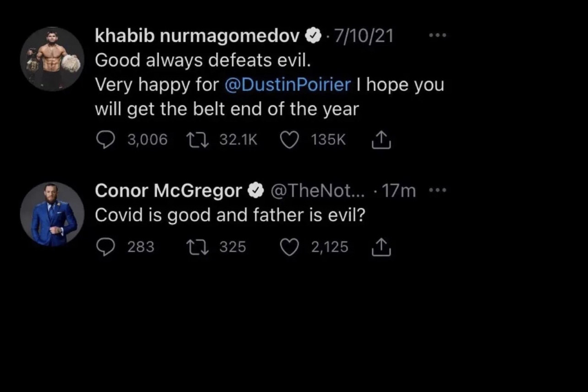The height and width of the screenshot is (392, 588).
Task: Like Conor McGregor's tweet
Action: pyautogui.click(x=289, y=248)
